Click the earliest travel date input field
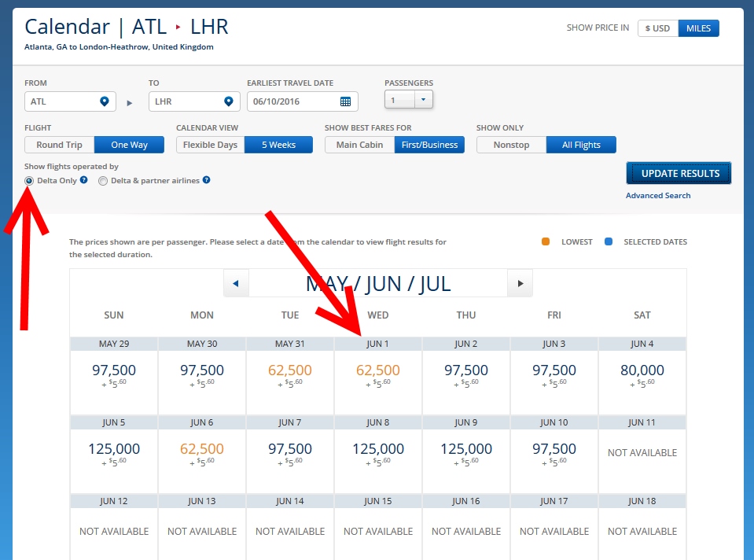The width and height of the screenshot is (754, 560). point(299,101)
